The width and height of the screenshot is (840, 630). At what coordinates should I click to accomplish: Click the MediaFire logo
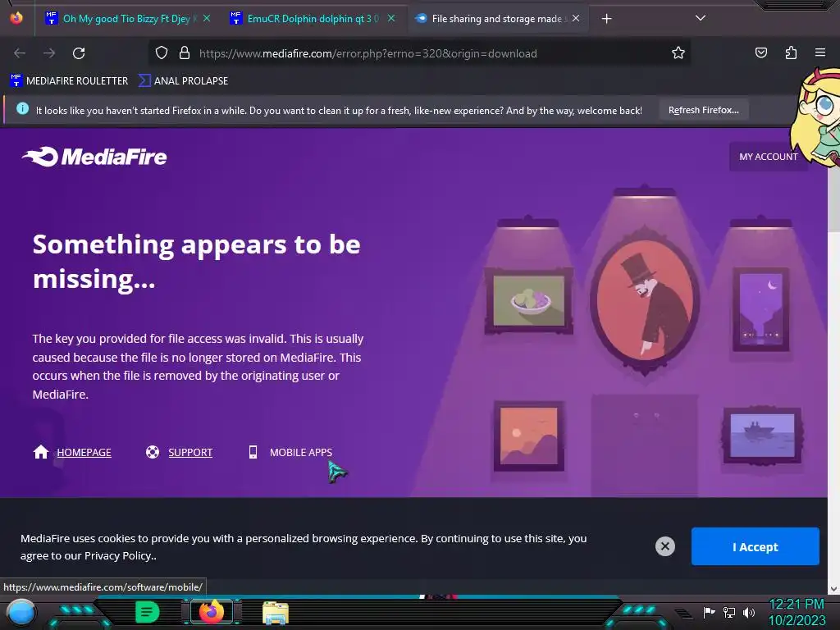[94, 157]
